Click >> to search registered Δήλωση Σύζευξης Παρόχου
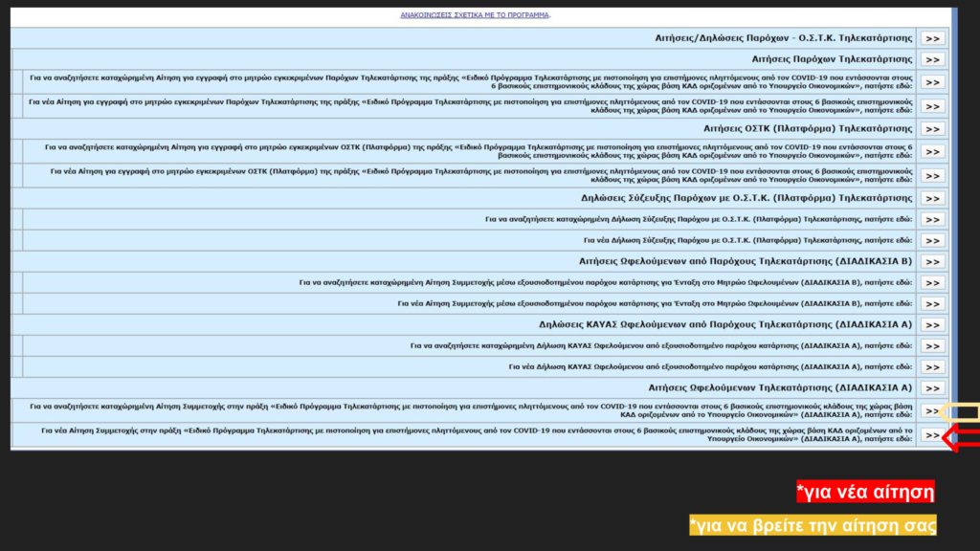 pos(932,220)
